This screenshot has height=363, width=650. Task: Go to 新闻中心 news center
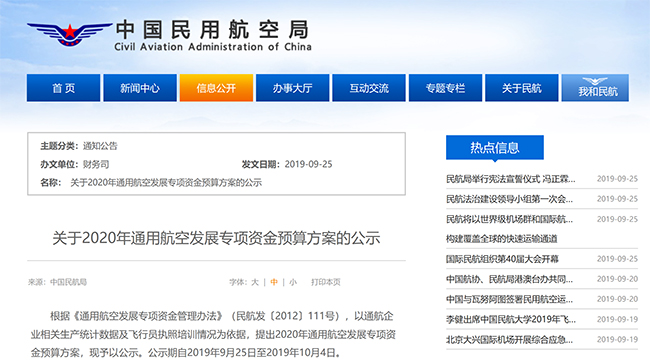click(x=140, y=88)
